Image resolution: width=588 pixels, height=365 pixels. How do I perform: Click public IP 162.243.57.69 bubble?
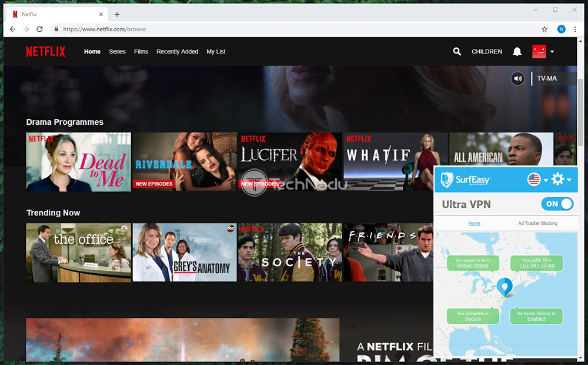(537, 263)
